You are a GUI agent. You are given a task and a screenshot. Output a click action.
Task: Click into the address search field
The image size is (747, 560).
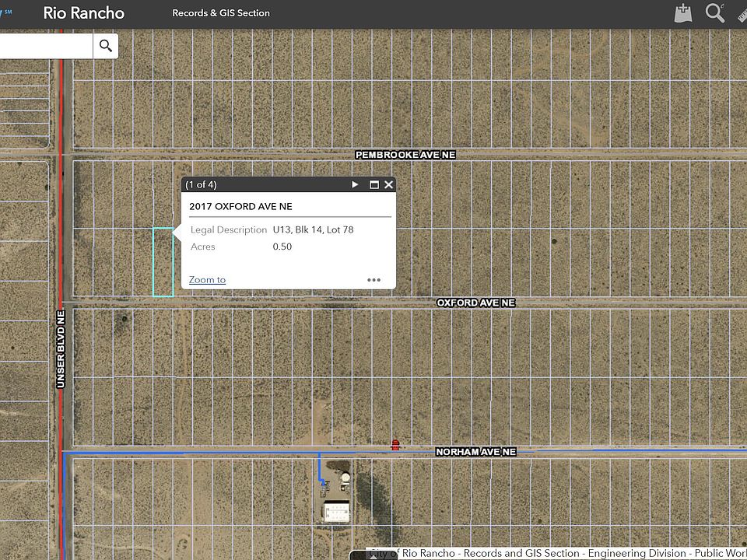(x=47, y=46)
